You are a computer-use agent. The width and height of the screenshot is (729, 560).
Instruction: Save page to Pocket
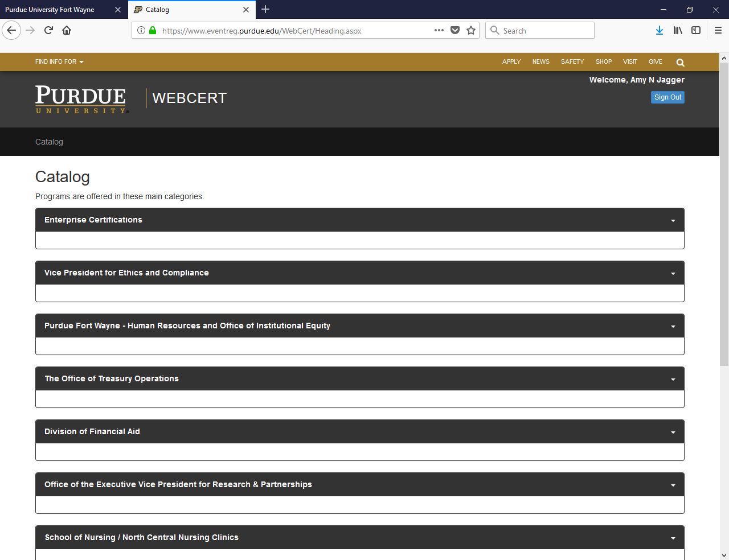[x=455, y=30]
